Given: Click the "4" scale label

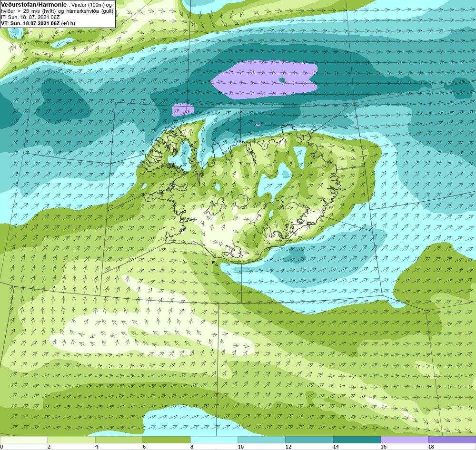Looking at the screenshot, I should [x=97, y=447].
